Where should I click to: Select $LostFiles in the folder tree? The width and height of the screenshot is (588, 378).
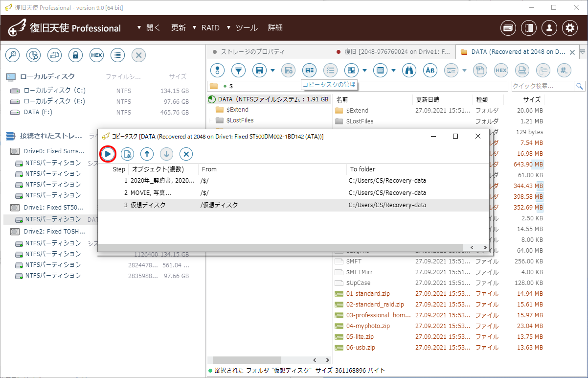click(x=240, y=120)
